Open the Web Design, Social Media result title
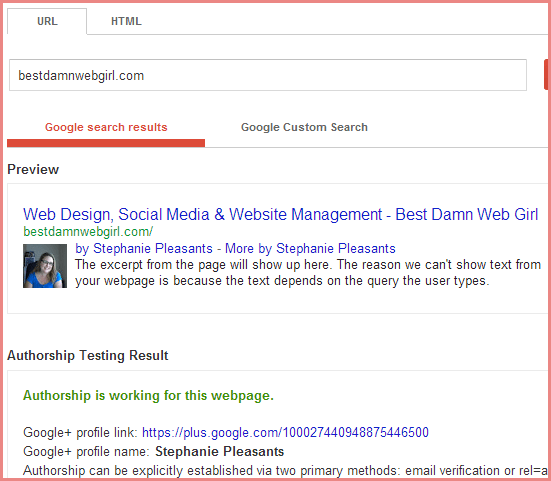The image size is (551, 481). (x=280, y=214)
